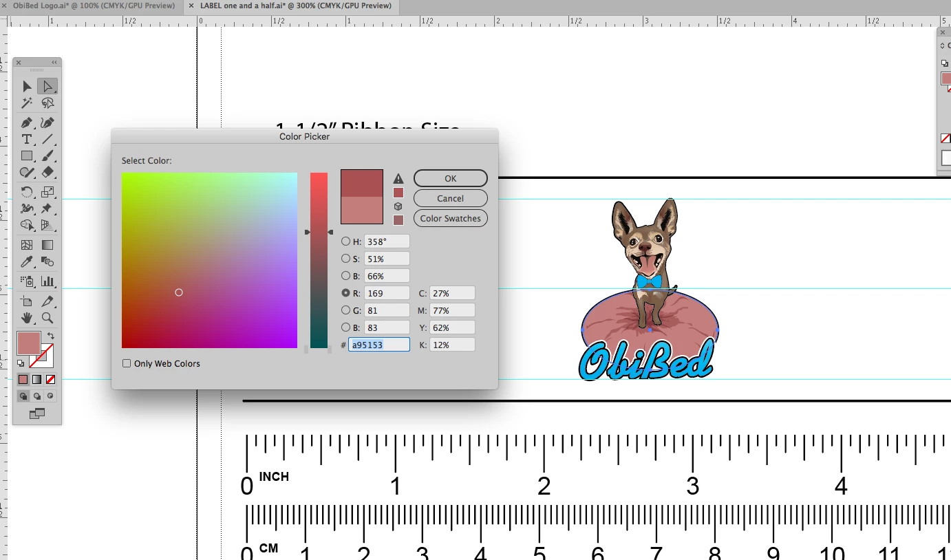The image size is (951, 560).
Task: Select the Hand tool
Action: 27,318
